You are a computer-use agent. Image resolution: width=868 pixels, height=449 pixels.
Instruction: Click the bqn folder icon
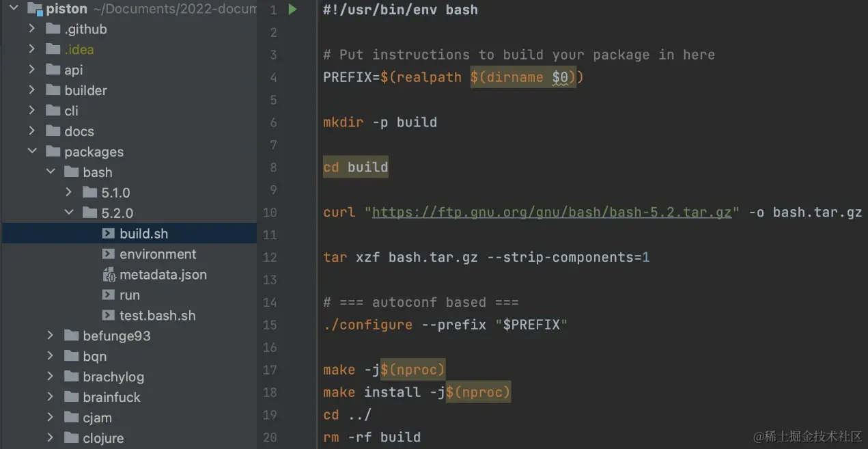71,356
